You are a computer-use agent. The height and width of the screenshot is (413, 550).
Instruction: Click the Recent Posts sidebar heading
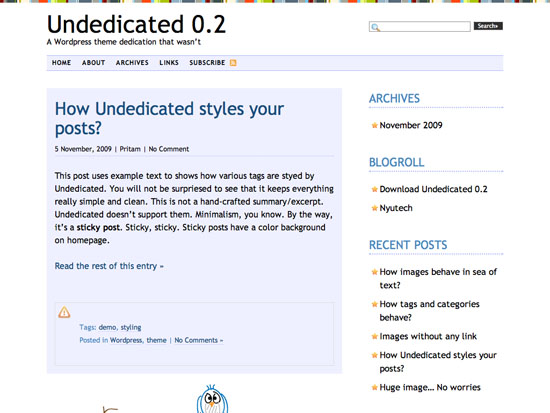(408, 245)
